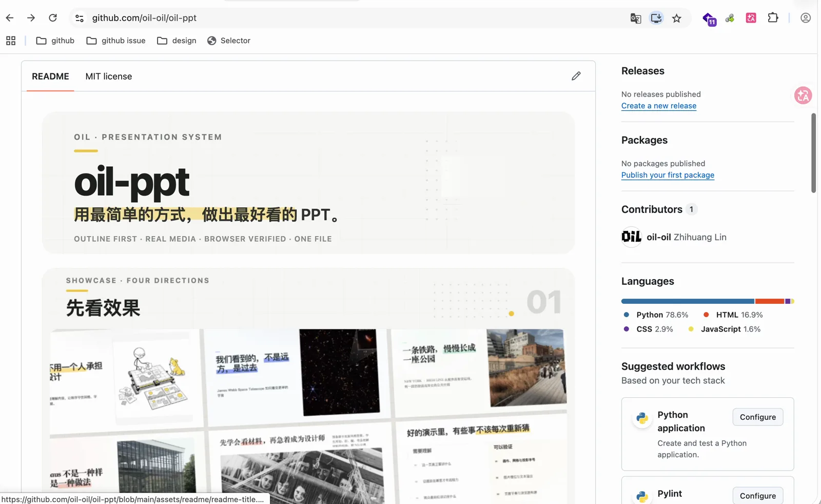Open the JavaScript 1.6% language link
The image size is (821, 504).
pos(725,329)
